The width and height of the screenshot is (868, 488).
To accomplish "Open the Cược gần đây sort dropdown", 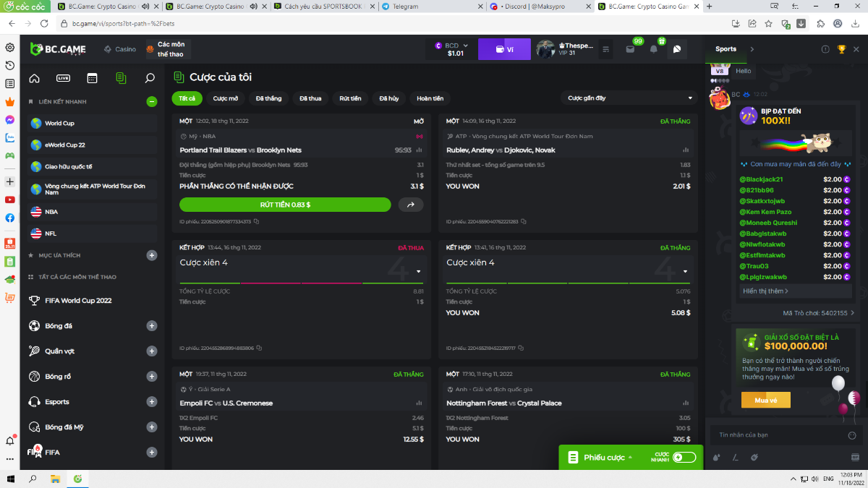I will [x=628, y=98].
